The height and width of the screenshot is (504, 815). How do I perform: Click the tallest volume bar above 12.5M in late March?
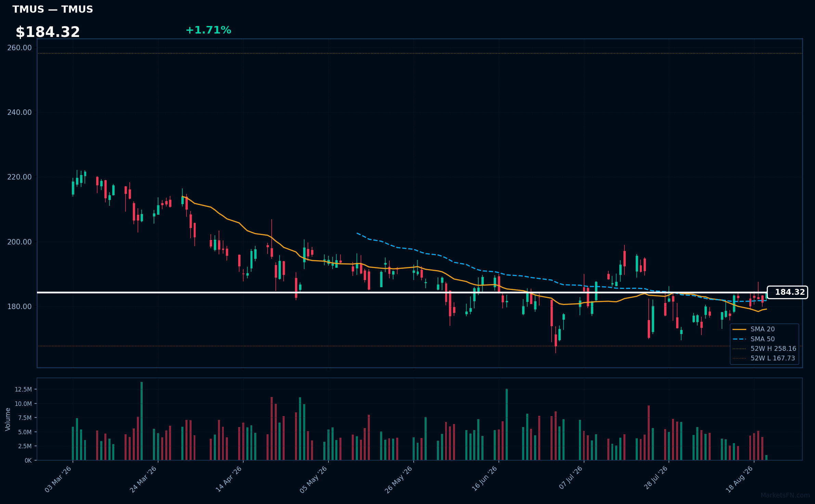142,421
